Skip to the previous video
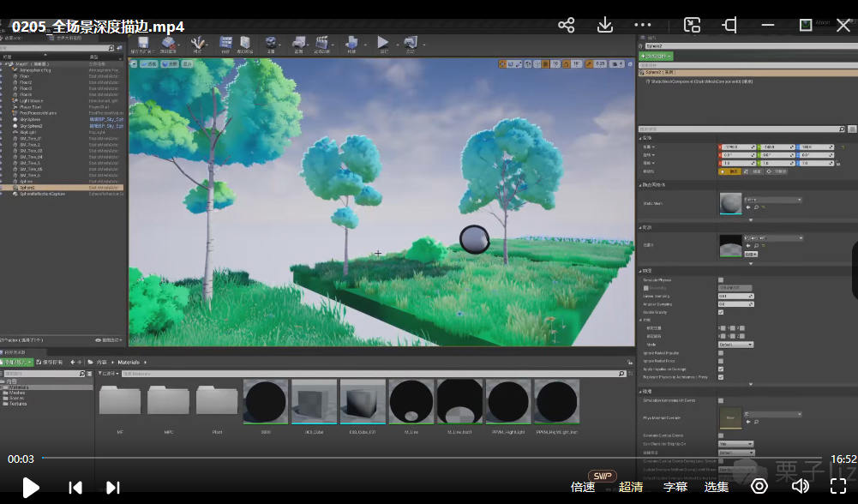 (x=75, y=488)
